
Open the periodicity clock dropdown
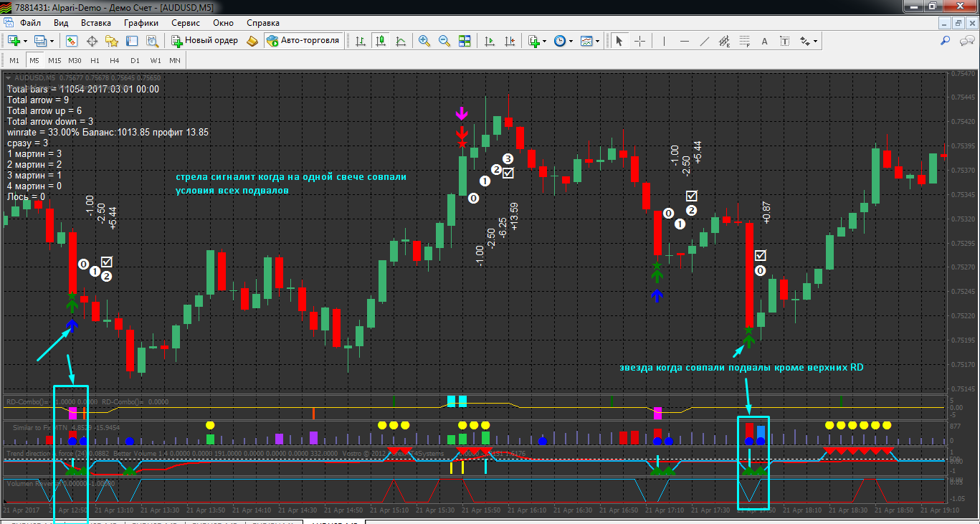coord(571,41)
